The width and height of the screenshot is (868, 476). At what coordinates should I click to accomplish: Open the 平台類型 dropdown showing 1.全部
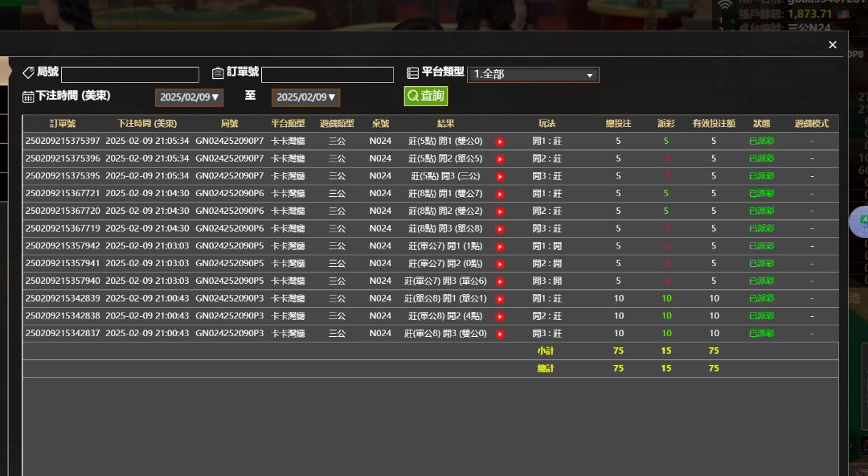(x=533, y=75)
